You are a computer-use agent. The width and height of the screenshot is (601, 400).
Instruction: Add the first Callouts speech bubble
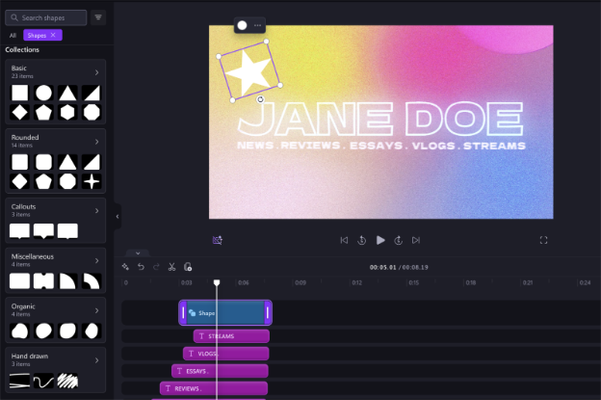(x=20, y=231)
